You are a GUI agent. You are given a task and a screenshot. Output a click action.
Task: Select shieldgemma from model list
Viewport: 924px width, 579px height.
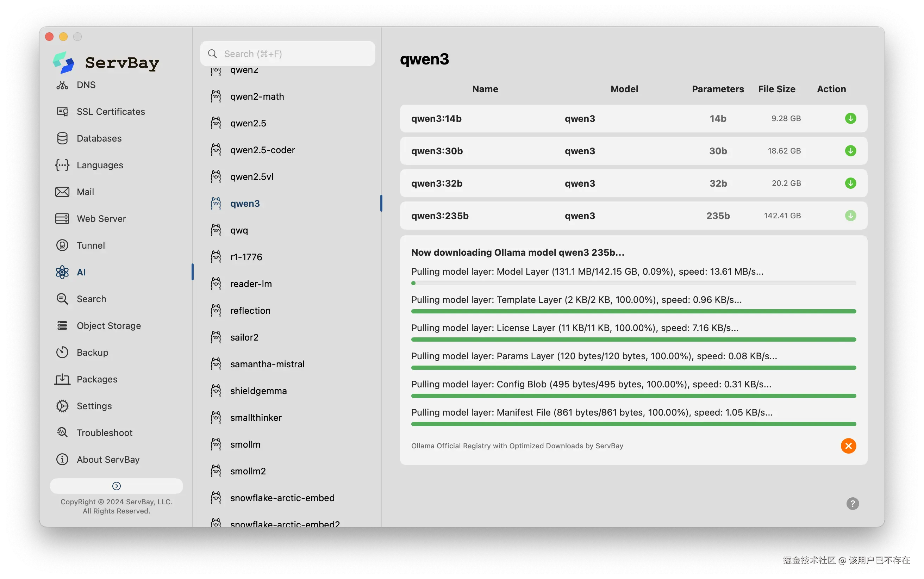coord(258,391)
